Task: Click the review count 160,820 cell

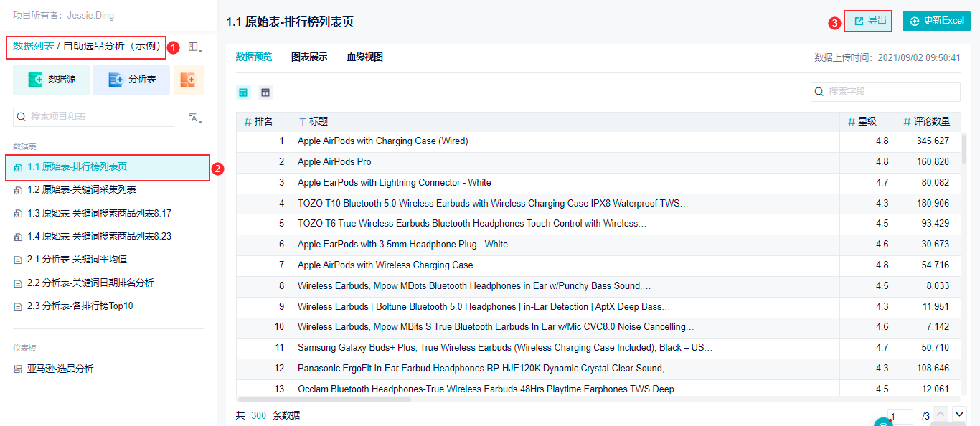Action: pyautogui.click(x=933, y=162)
